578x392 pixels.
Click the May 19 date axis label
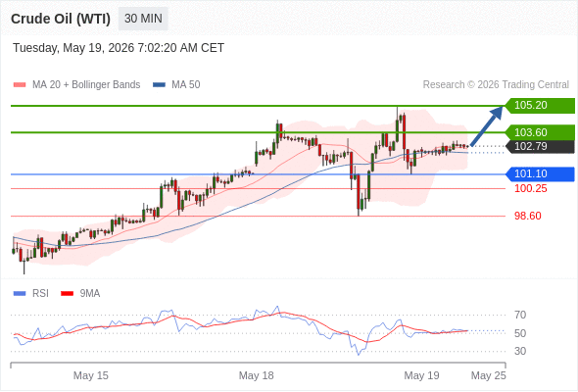pyautogui.click(x=421, y=375)
